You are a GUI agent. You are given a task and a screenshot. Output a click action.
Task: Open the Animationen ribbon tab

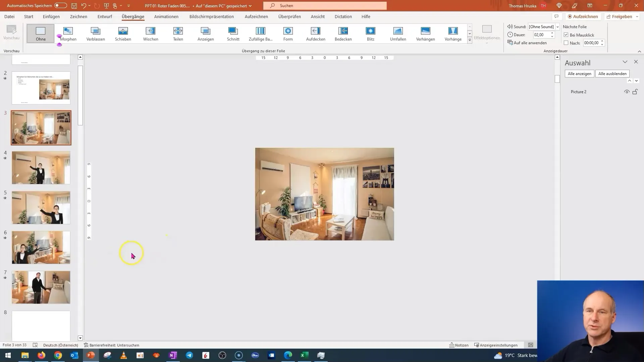166,16
